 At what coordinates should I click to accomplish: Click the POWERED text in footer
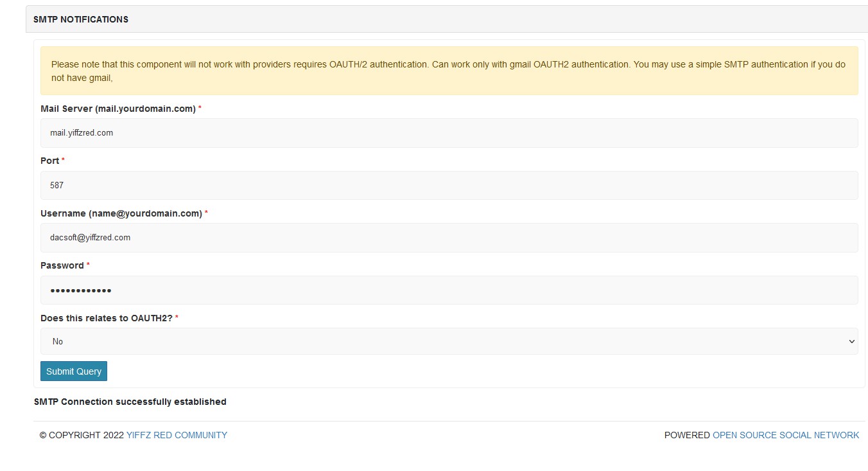(686, 435)
